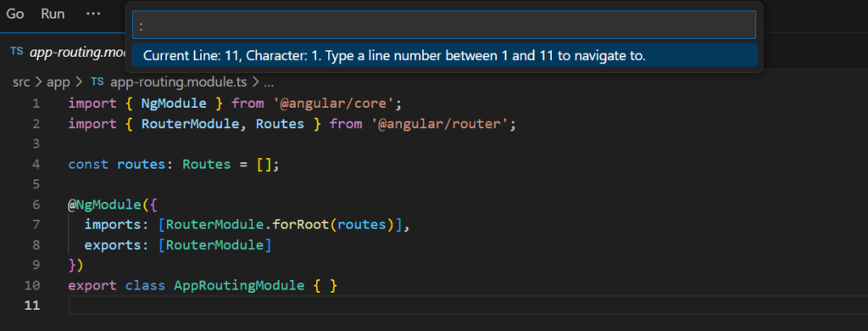This screenshot has width=868, height=331.
Task: Open the Run menu
Action: (x=53, y=14)
